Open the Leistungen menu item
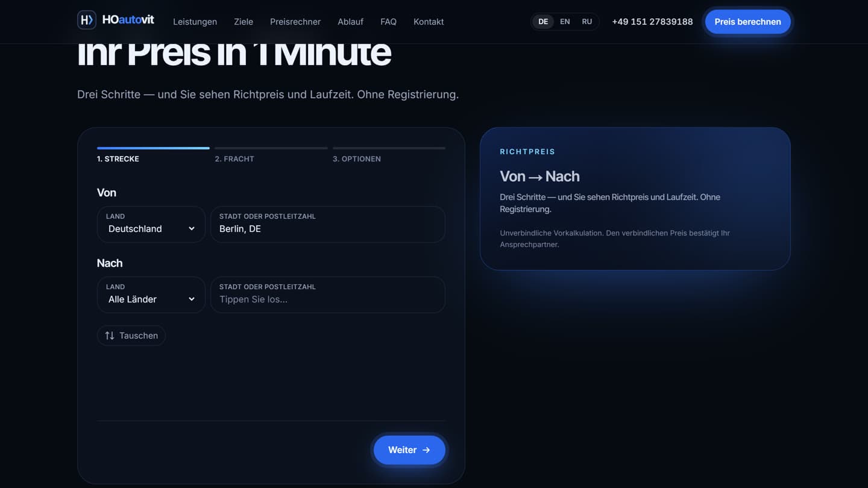This screenshot has width=868, height=488. (195, 22)
